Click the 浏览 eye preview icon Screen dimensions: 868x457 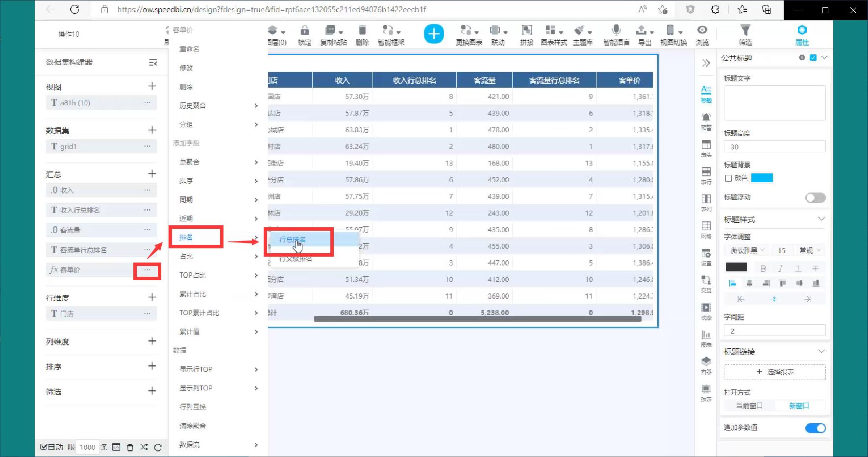click(702, 30)
